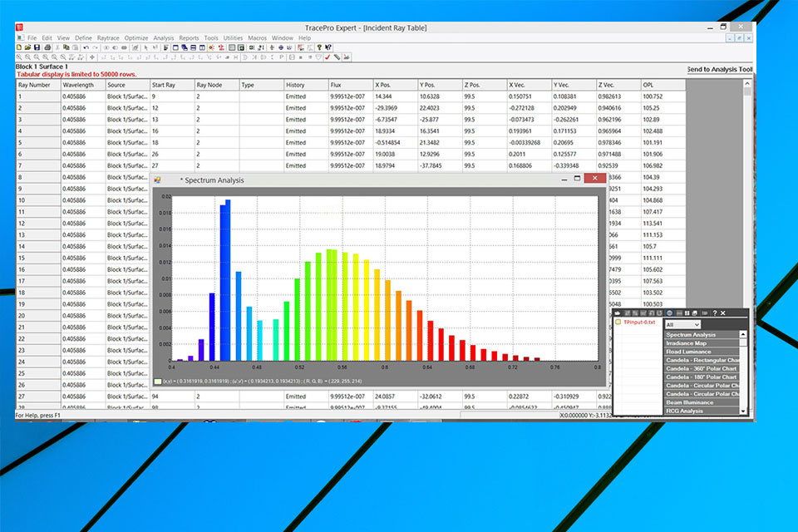Image resolution: width=798 pixels, height=532 pixels.
Task: Click the first zoom magnifier icon
Action: point(19,57)
